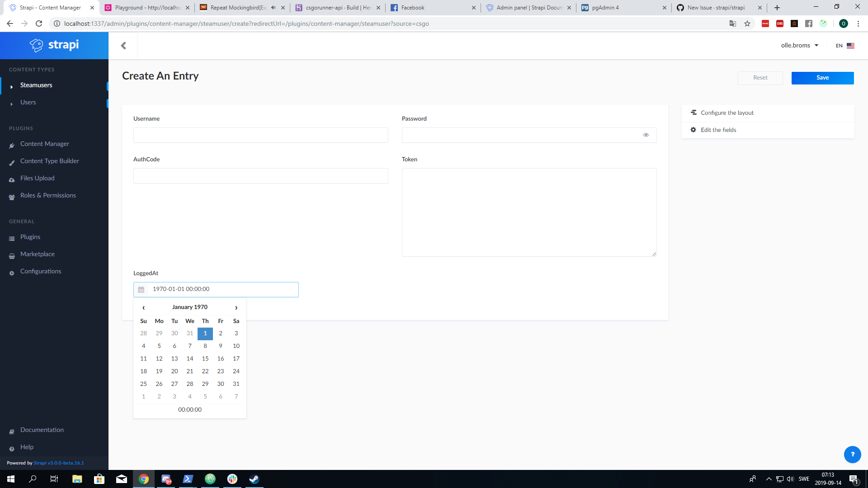Image resolution: width=868 pixels, height=488 pixels.
Task: Open the Marketplace
Action: 38,254
